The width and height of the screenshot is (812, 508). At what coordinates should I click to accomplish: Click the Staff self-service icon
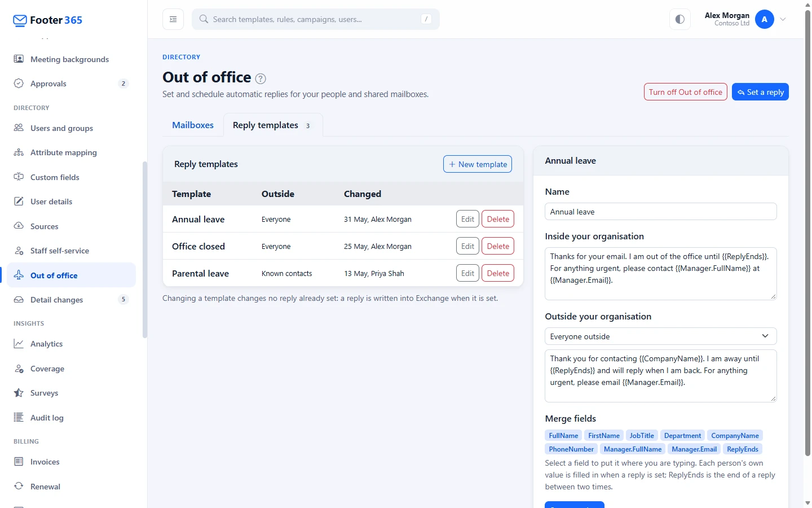tap(19, 251)
